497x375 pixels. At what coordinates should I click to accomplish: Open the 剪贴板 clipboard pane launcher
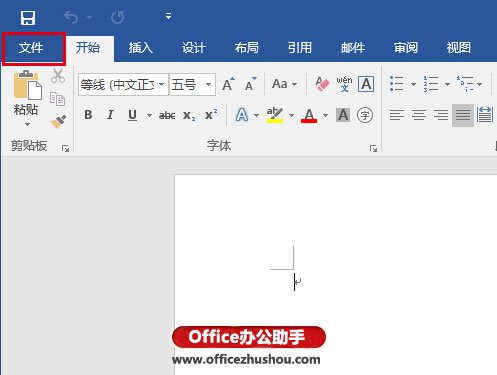[65, 149]
